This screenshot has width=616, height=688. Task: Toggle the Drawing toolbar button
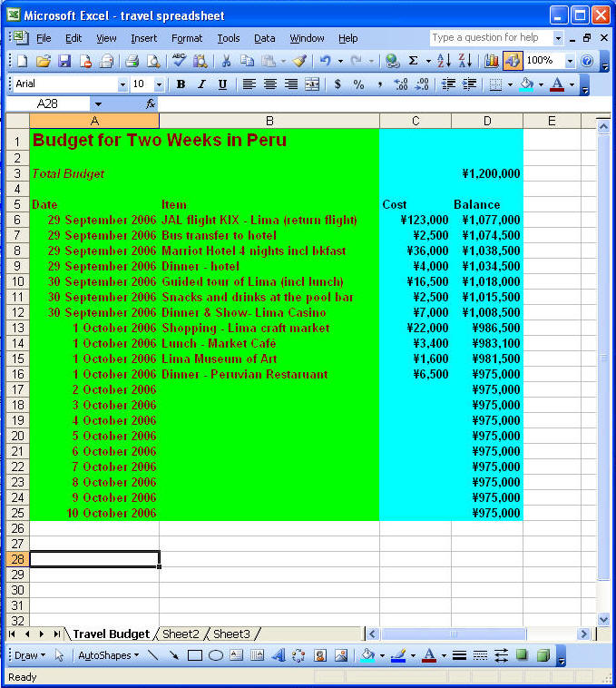(x=513, y=61)
